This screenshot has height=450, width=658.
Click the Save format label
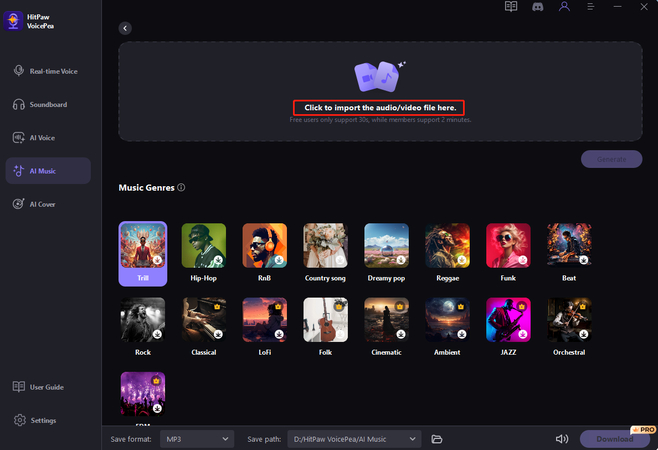(x=131, y=439)
